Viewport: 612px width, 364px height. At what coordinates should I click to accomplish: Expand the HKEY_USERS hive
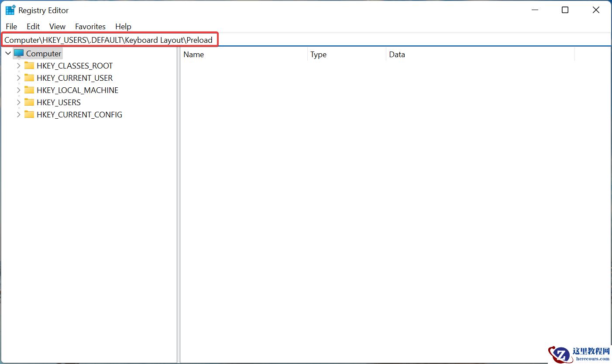(18, 102)
